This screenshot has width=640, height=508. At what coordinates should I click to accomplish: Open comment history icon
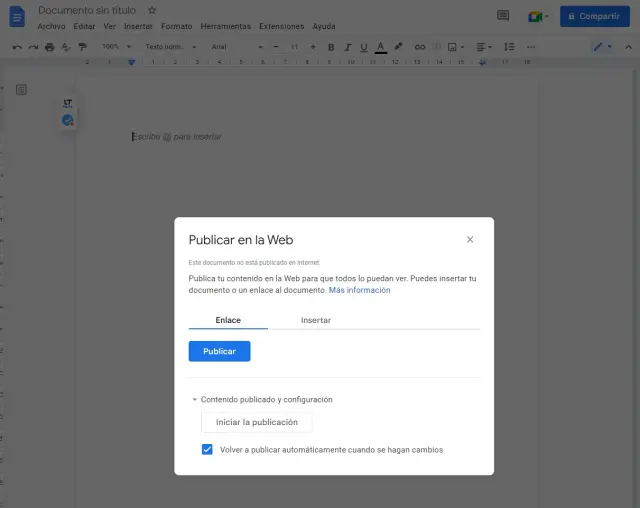pos(503,16)
